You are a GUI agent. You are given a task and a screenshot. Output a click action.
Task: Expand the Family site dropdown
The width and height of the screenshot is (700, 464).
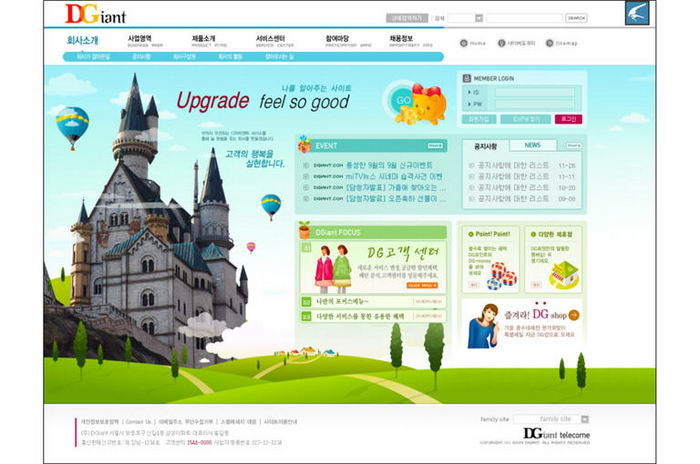coord(559,419)
